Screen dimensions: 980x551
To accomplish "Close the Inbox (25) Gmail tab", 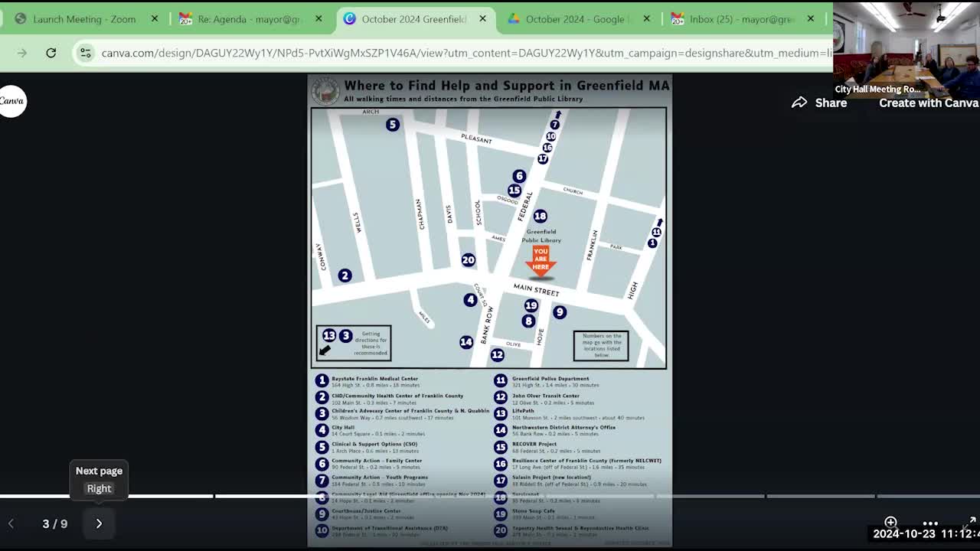I will pos(811,19).
